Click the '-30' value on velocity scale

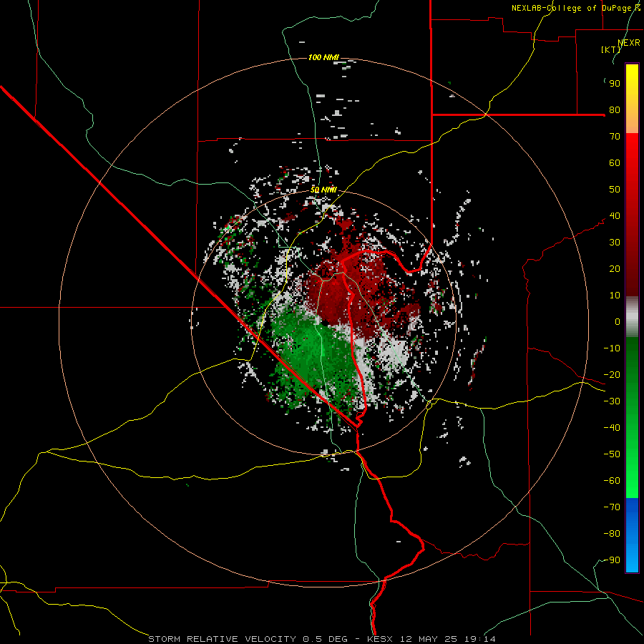click(x=612, y=401)
